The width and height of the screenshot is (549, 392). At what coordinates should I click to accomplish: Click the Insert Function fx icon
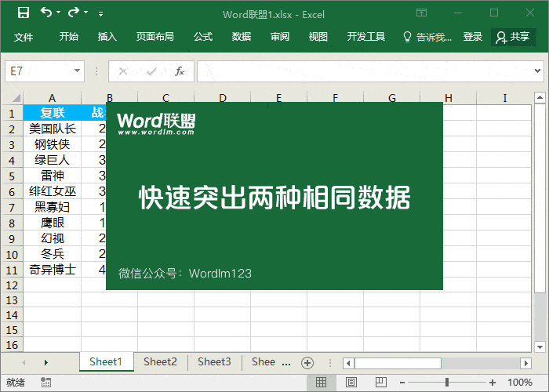[180, 71]
